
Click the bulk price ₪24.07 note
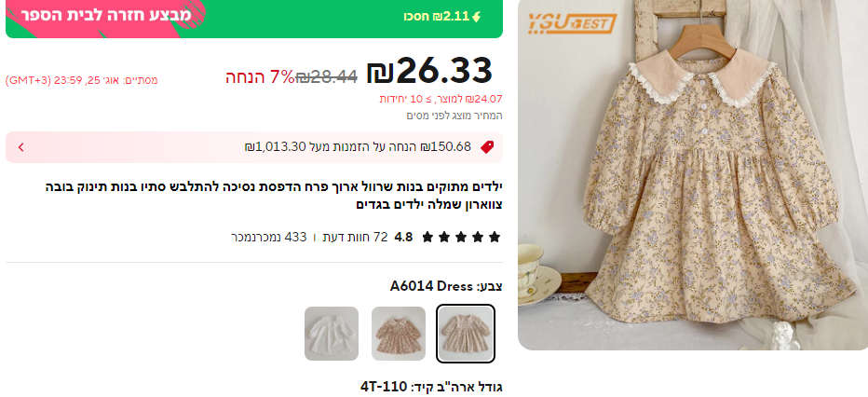pos(441,99)
